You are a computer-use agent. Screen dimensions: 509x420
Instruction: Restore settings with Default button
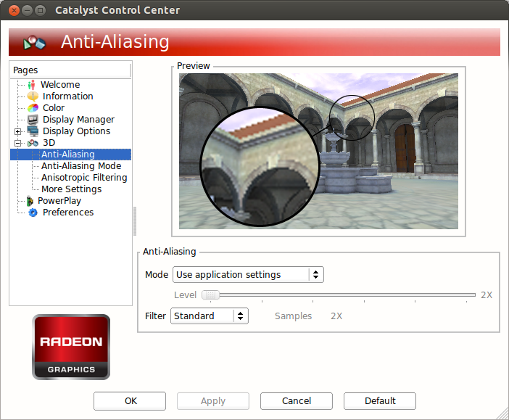tap(380, 401)
